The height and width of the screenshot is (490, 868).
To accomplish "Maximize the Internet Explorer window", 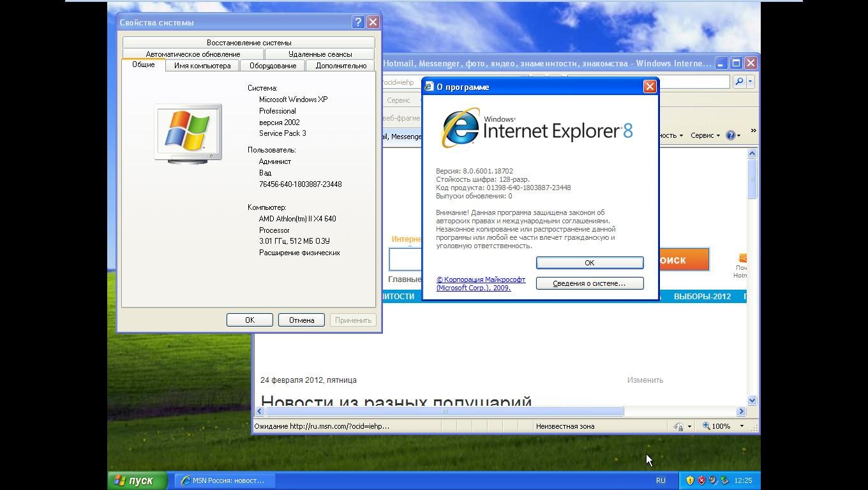I will click(736, 63).
